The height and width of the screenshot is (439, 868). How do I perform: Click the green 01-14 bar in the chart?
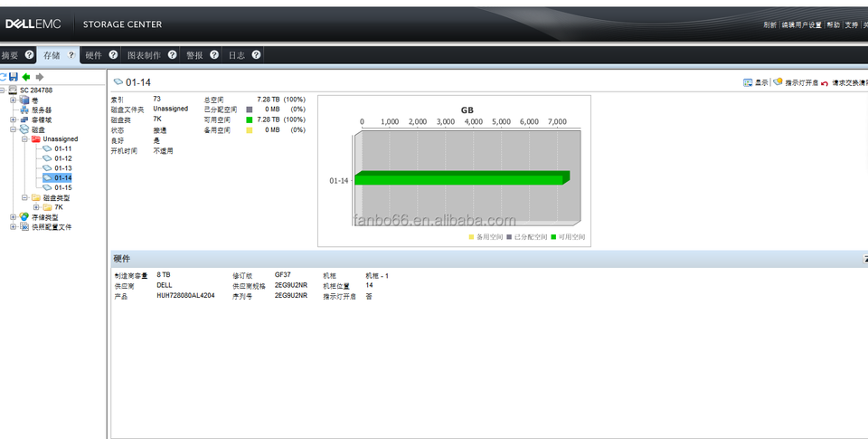[x=462, y=178]
